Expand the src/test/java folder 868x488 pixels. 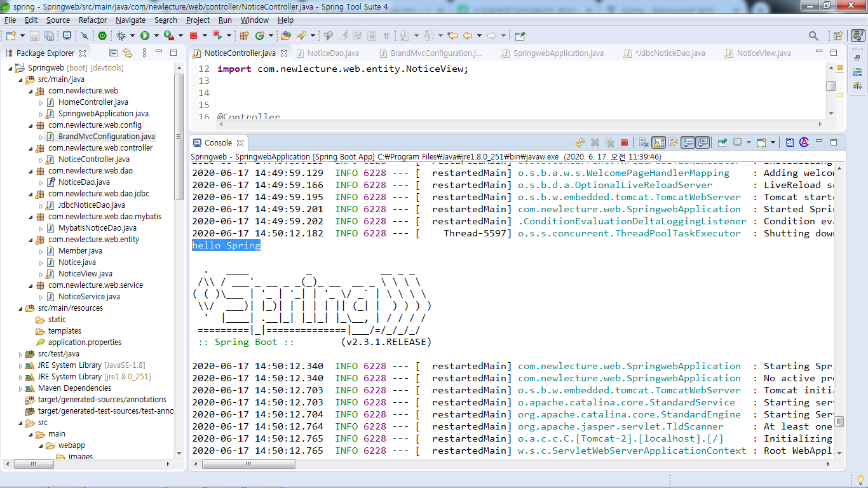tap(20, 354)
